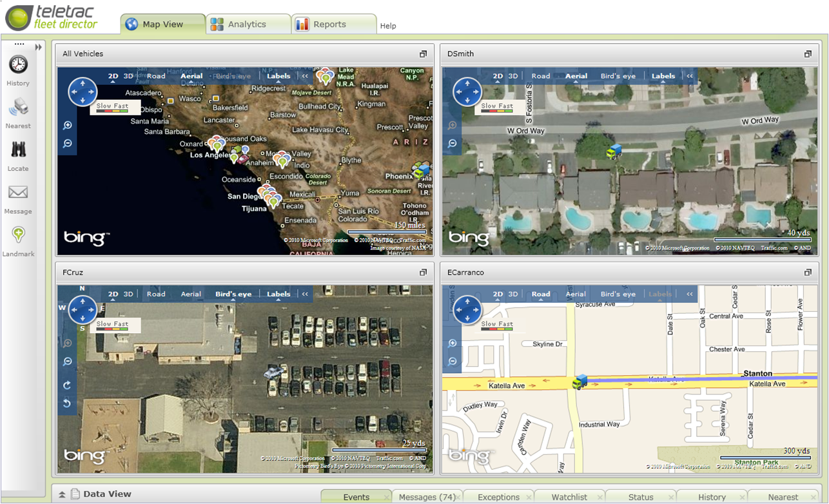Pop out the DSmith map panel
Viewport: 829px width, 504px height.
click(808, 54)
